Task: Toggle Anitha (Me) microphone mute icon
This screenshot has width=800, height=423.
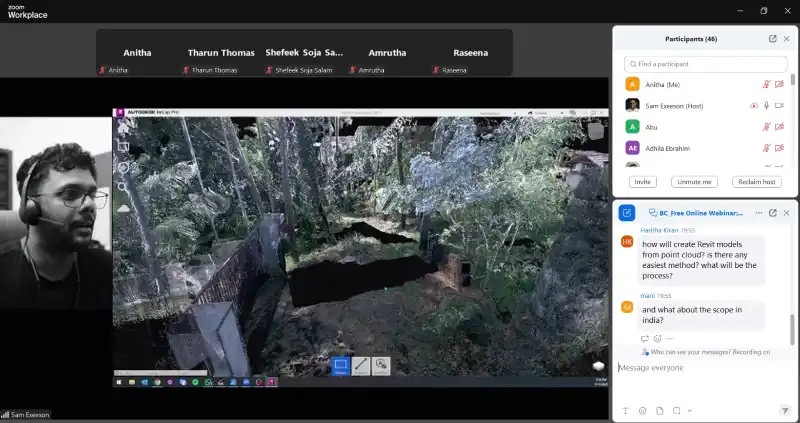Action: point(767,85)
